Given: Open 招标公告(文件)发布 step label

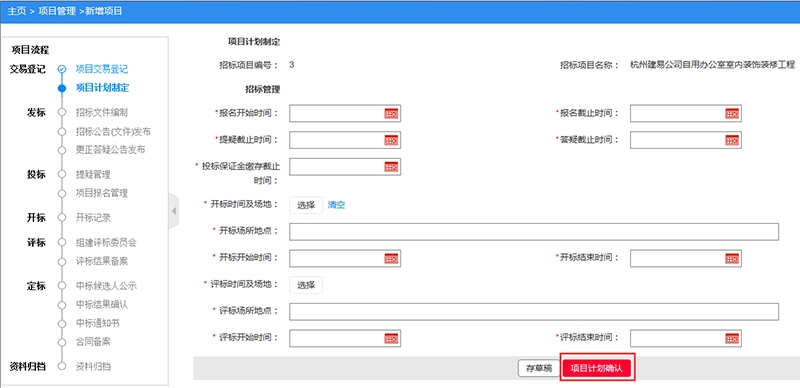Looking at the screenshot, I should (113, 132).
